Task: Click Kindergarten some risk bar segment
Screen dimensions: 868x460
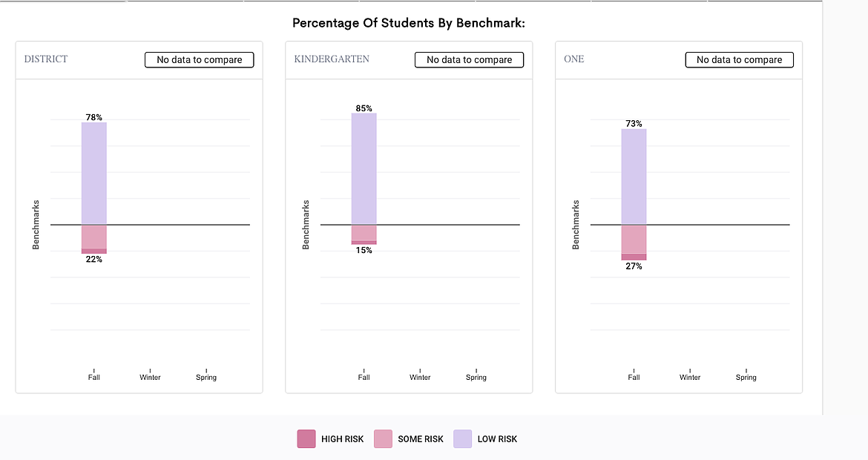Action: (x=364, y=232)
